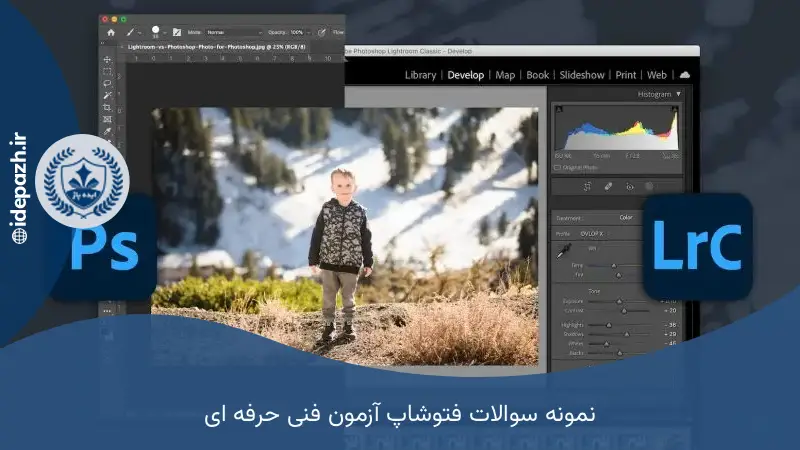Click the Flow label in options bar
Viewport: 800px width, 450px height.
click(339, 32)
